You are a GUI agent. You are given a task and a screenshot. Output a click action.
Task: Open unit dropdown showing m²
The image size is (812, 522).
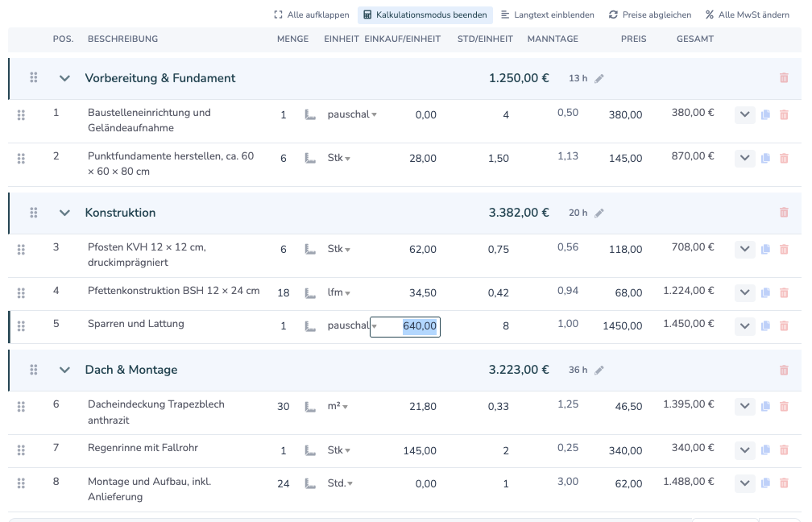point(338,407)
